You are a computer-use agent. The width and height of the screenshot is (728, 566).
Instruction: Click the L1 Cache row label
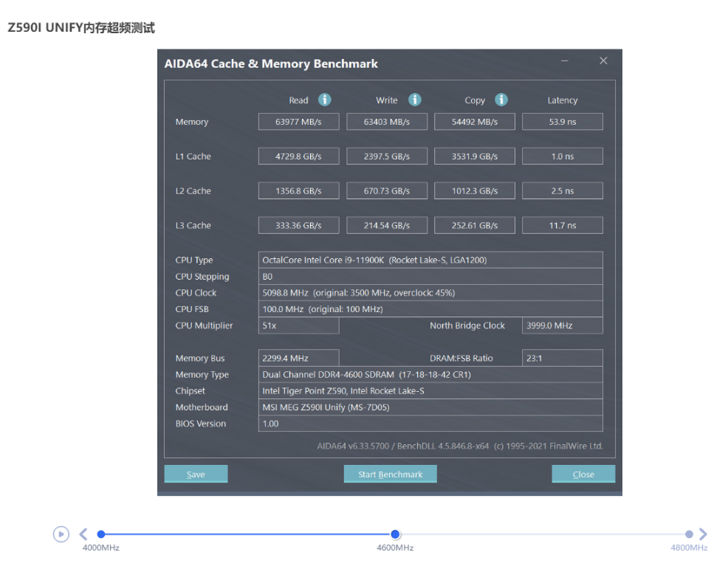coord(193,156)
